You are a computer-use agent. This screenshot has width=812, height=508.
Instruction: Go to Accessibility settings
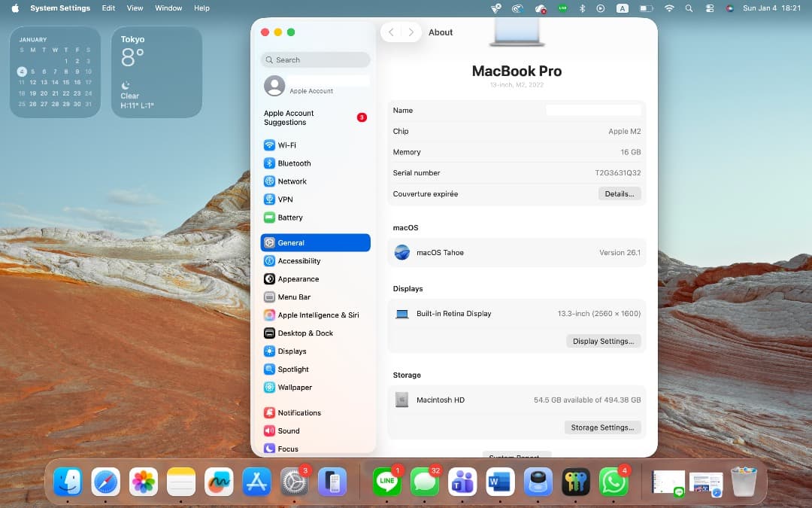[298, 261]
